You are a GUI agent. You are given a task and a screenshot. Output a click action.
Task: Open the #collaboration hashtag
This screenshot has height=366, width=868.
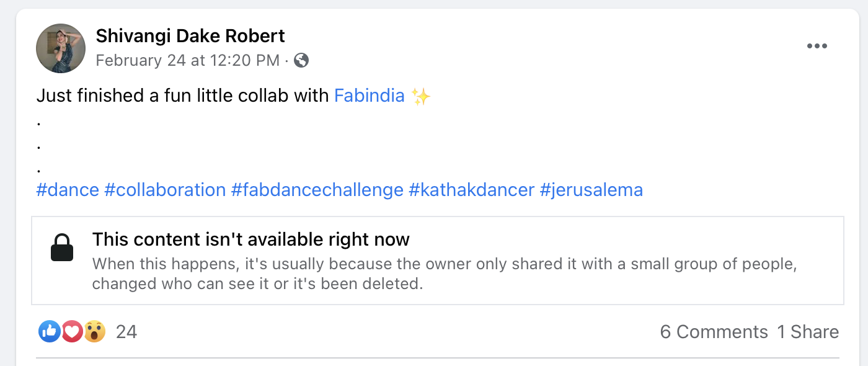[165, 190]
